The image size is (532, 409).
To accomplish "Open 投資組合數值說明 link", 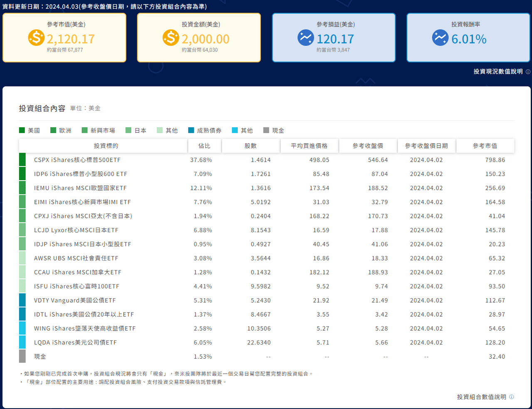I will 482,397.
